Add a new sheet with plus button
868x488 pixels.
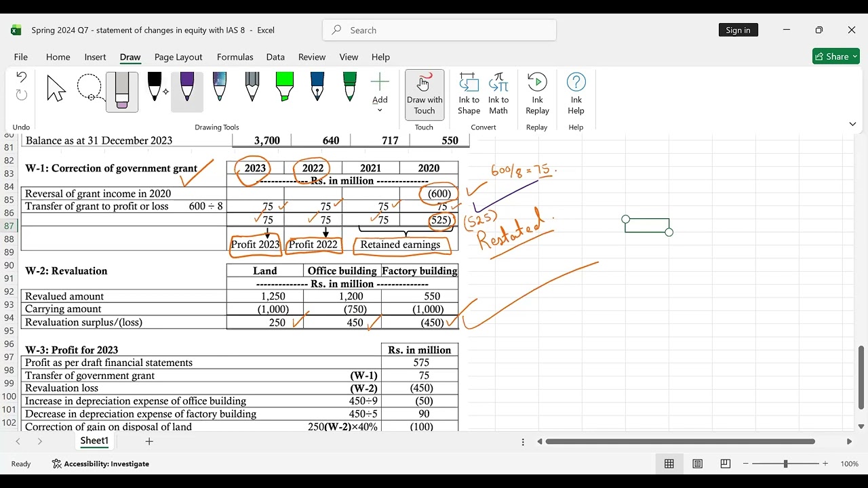pos(149,441)
